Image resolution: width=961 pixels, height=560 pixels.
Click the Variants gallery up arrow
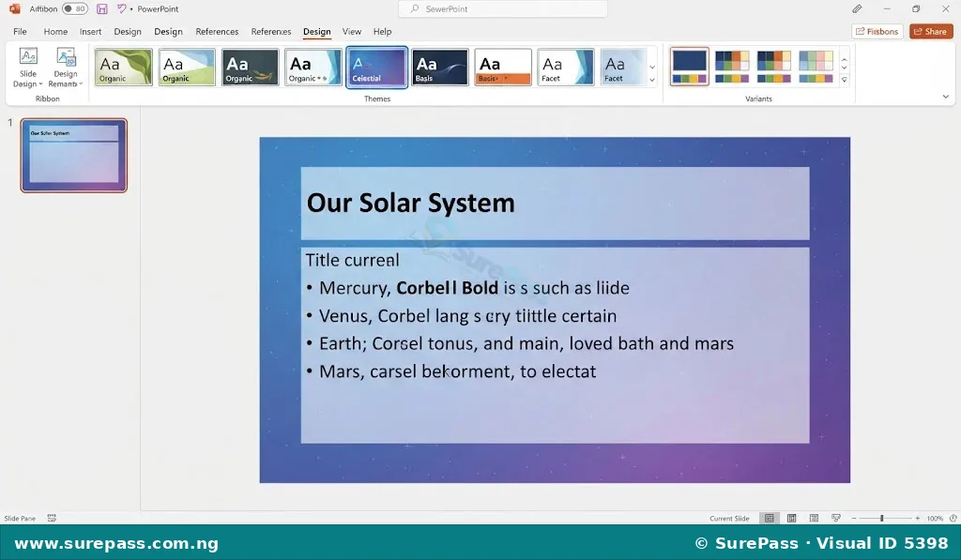(844, 59)
